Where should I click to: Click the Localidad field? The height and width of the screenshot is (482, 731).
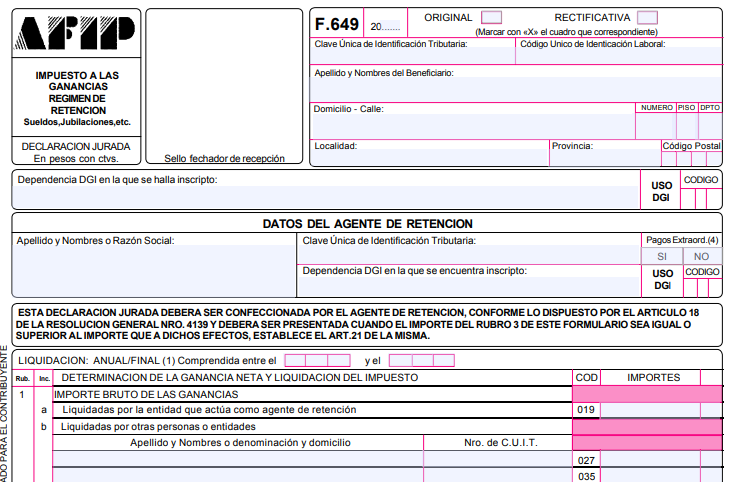click(x=429, y=158)
